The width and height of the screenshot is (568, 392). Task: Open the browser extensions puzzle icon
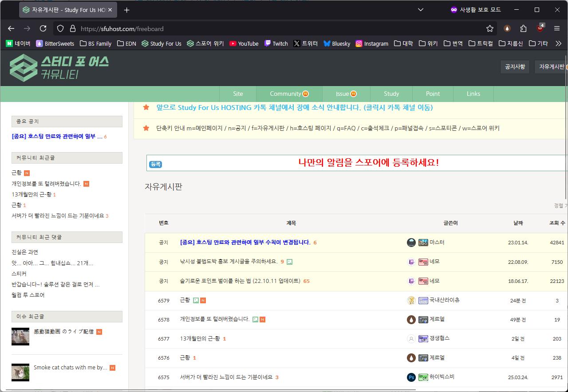click(523, 28)
